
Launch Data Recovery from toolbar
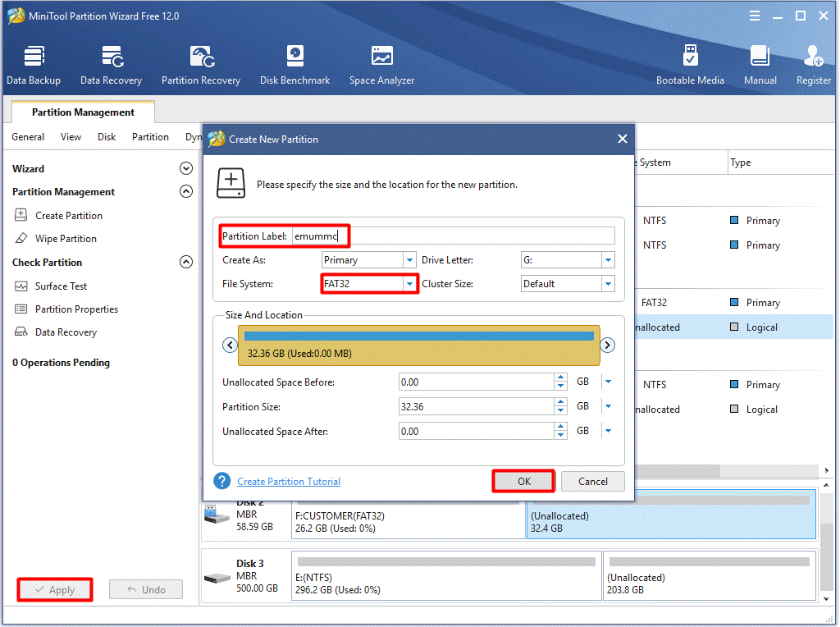pos(112,65)
